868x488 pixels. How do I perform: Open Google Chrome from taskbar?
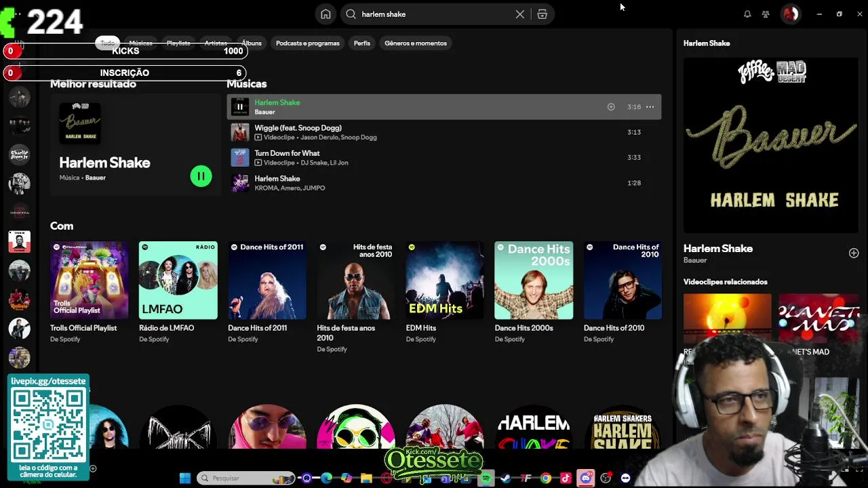(546, 478)
